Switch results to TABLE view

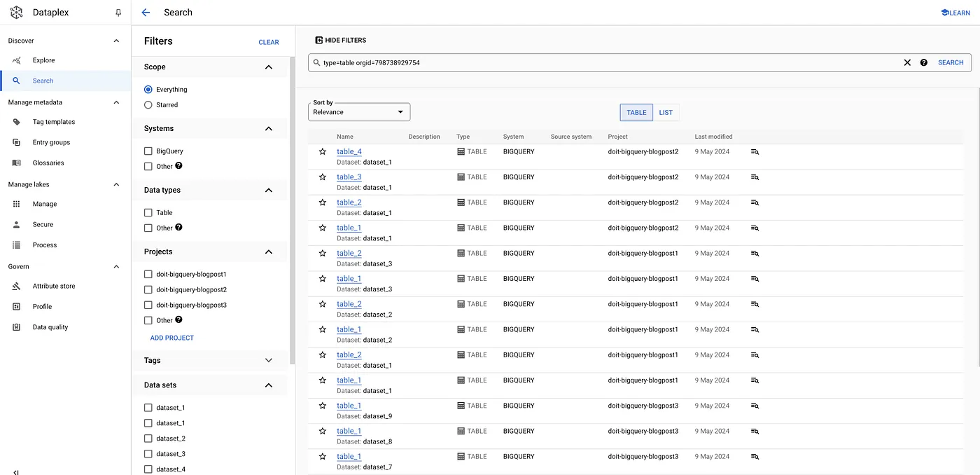click(x=636, y=112)
